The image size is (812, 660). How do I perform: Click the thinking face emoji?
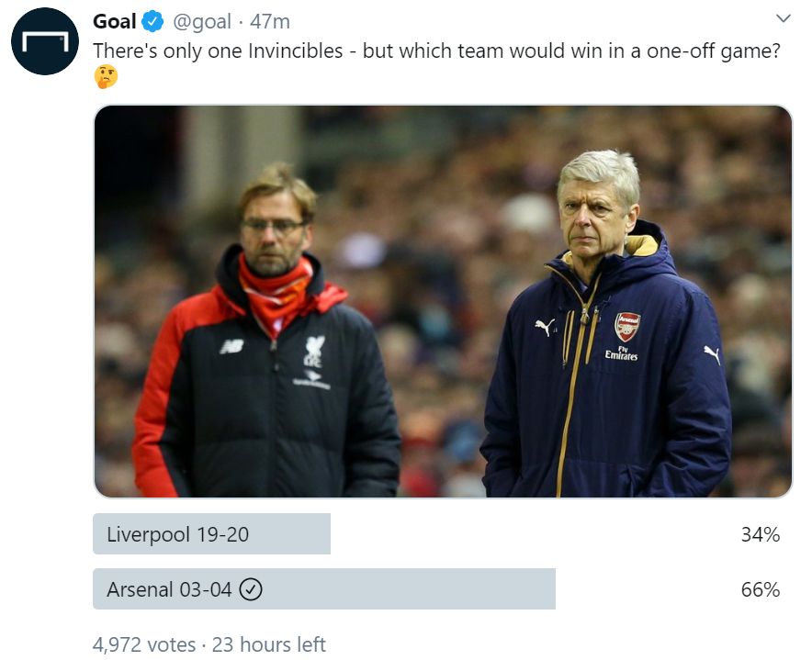tap(106, 77)
